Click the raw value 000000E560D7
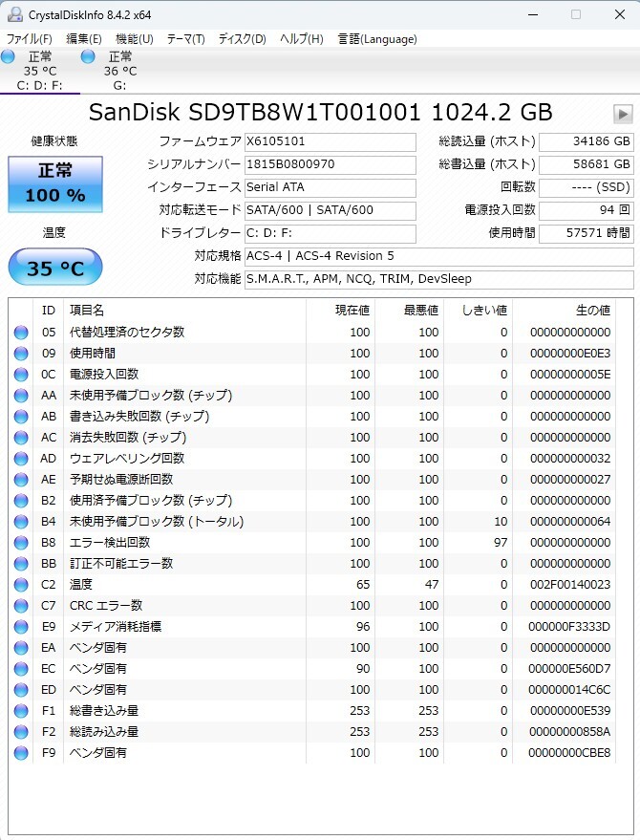Image resolution: width=640 pixels, height=840 pixels. click(x=569, y=669)
